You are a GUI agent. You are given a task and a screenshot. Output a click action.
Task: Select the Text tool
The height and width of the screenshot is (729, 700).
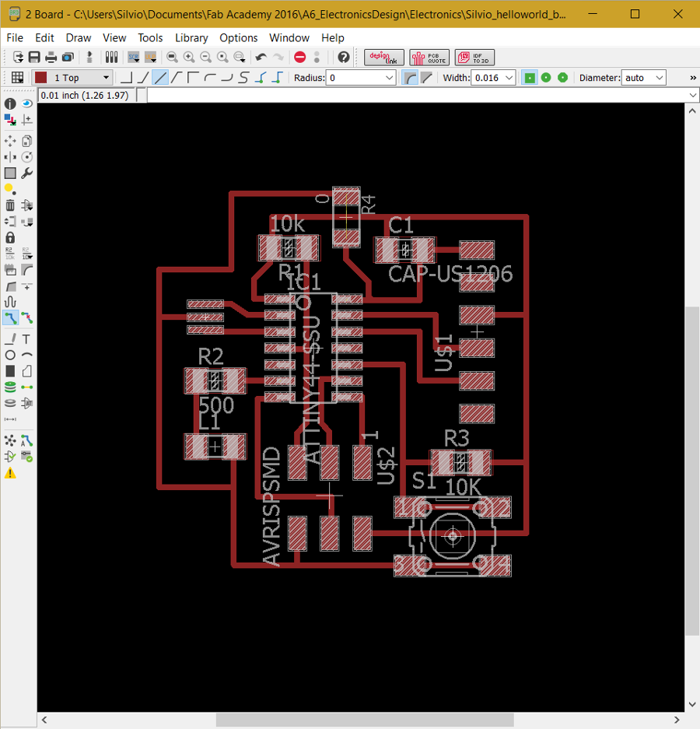pyautogui.click(x=27, y=339)
